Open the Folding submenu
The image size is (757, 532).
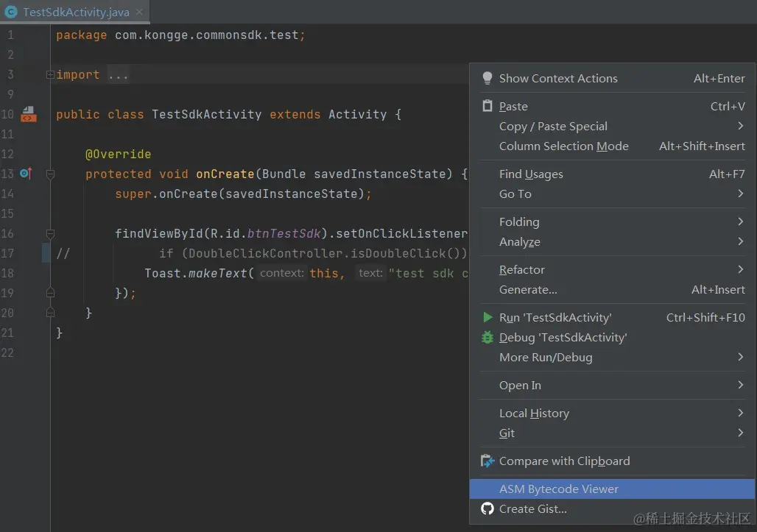tap(612, 222)
